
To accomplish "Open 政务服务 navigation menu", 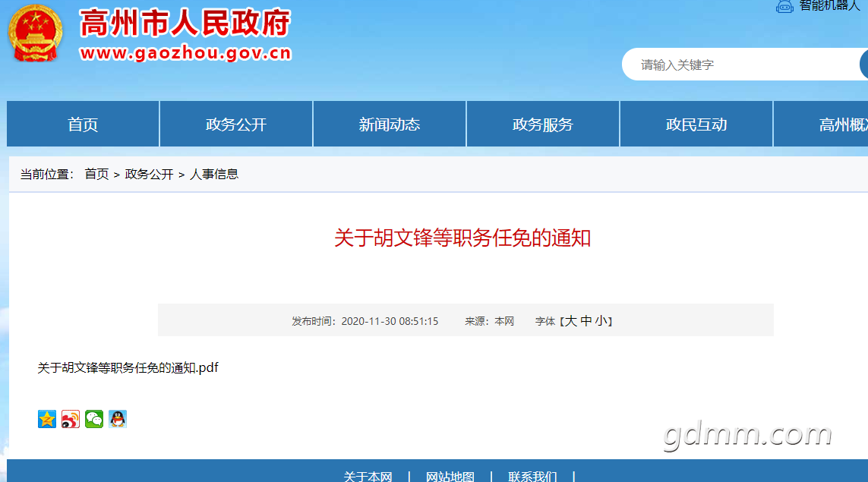I will point(543,124).
